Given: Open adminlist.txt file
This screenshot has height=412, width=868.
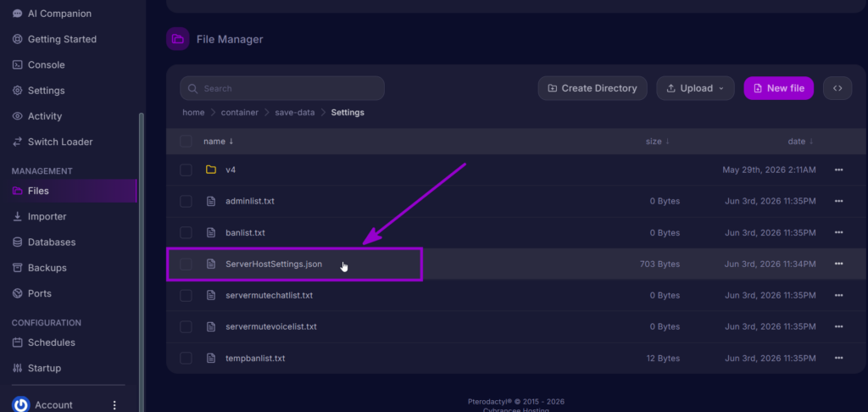Looking at the screenshot, I should [x=250, y=201].
